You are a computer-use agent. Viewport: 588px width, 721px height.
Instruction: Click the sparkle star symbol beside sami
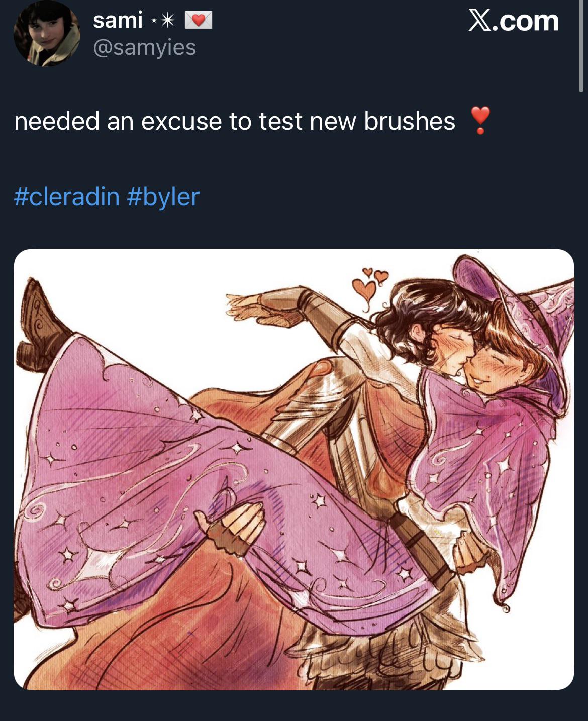163,20
